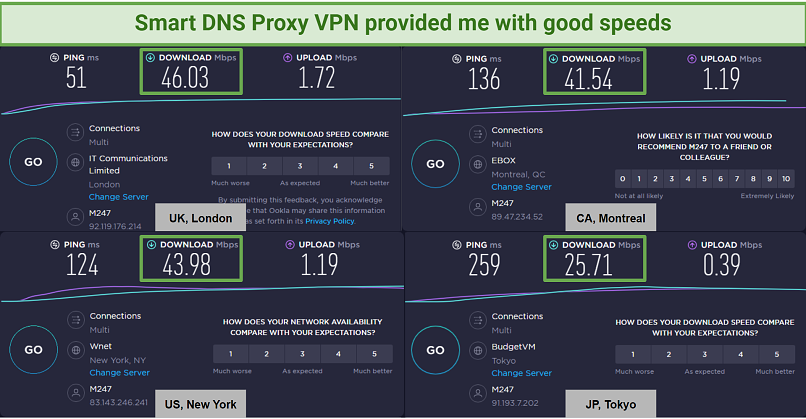
Task: Choose 5 on the recommend M247 scale
Action: 704,179
